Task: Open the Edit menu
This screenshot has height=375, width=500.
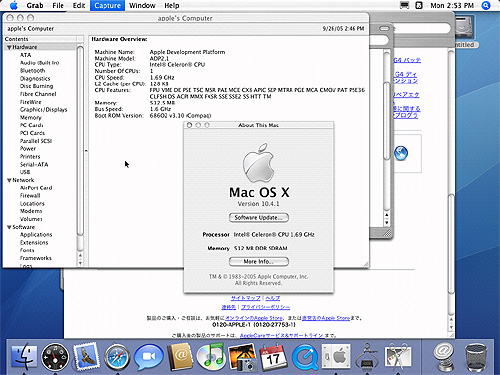Action: (x=79, y=5)
